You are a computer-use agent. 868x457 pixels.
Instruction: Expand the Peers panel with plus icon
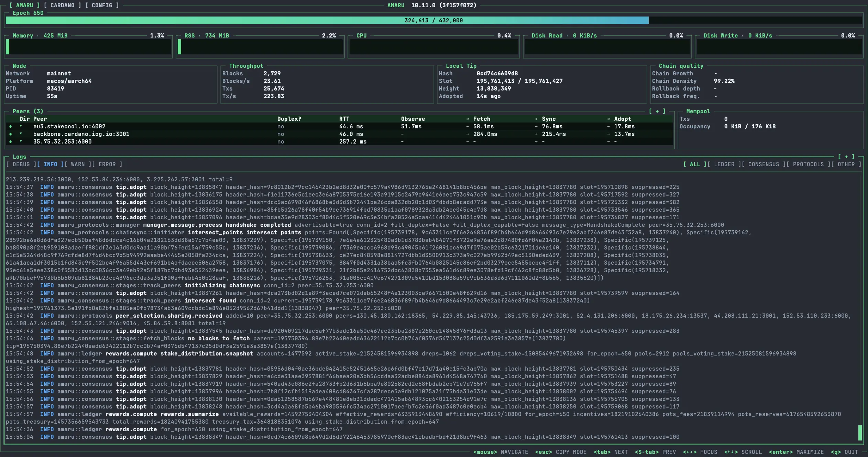pyautogui.click(x=657, y=111)
